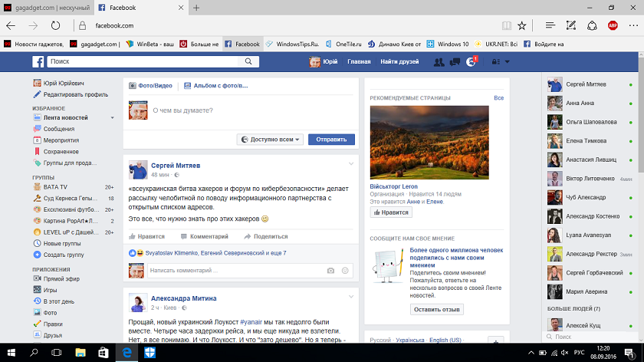This screenshot has width=644, height=362.
Task: Open the Facebook messages icon
Action: pyautogui.click(x=455, y=61)
